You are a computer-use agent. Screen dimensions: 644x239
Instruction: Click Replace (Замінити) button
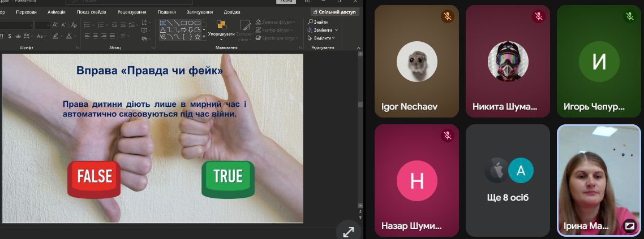coord(323,30)
